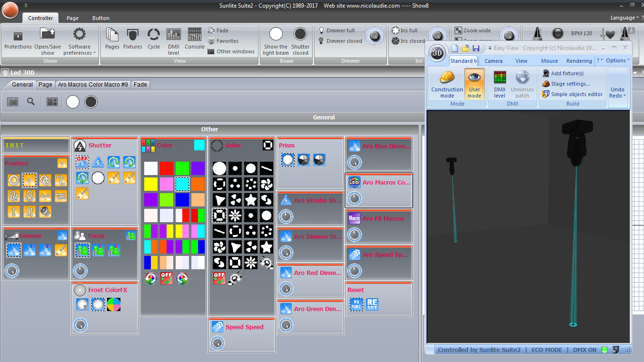The width and height of the screenshot is (644, 362).
Task: Select the NO FUNC icon in Reset panel
Action: tap(356, 304)
